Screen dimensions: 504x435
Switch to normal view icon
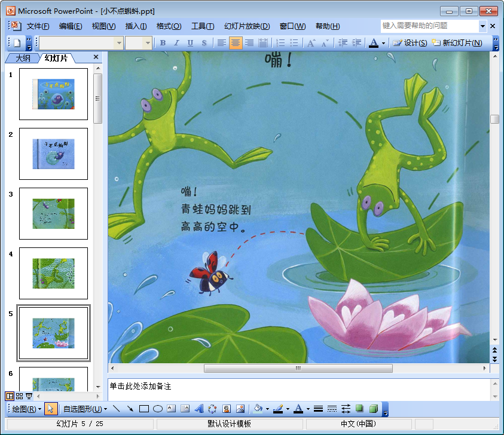pos(10,396)
